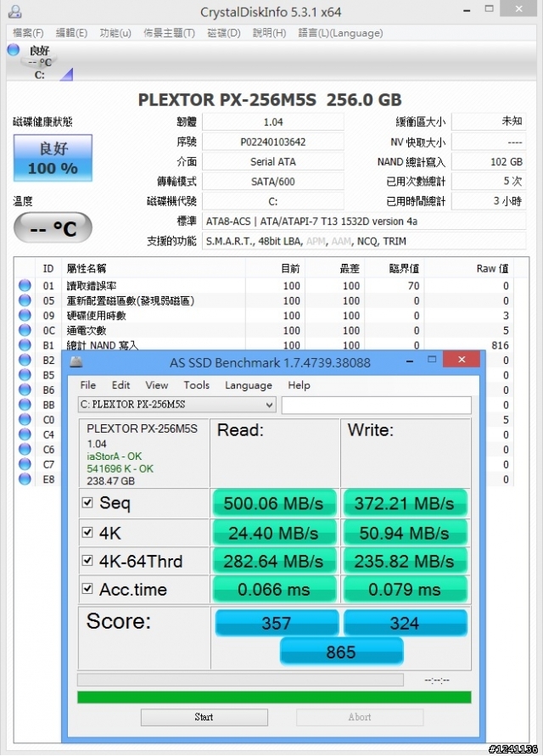Image resolution: width=543 pixels, height=756 pixels.
Task: Open 語言(L)(Language) menu in CrystalDiskInfo
Action: (x=340, y=33)
